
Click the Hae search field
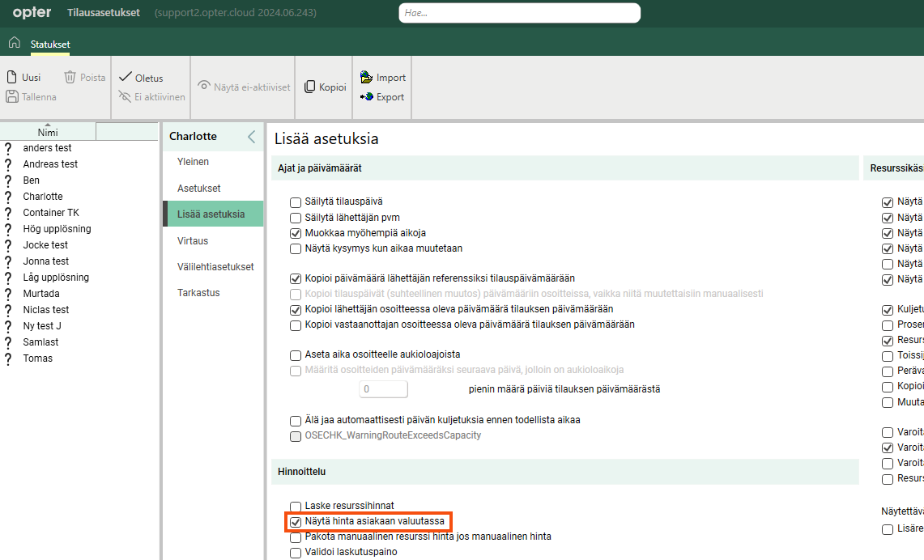(x=519, y=13)
